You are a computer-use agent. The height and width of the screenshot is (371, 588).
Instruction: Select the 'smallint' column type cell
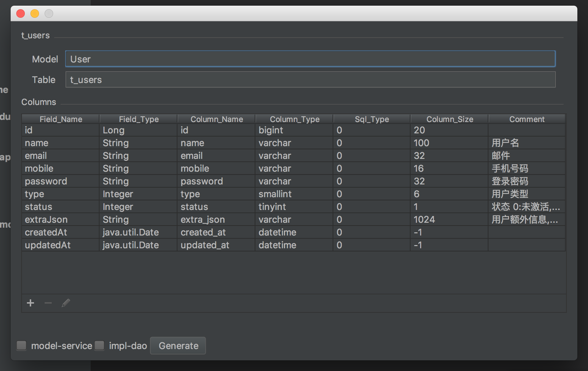(294, 194)
